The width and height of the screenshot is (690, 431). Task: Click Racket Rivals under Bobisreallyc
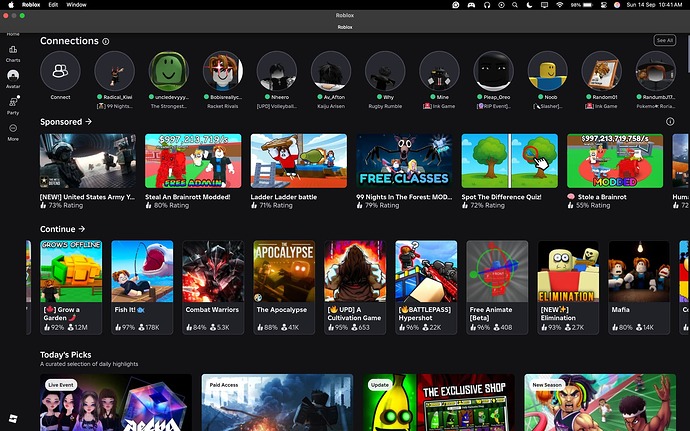[x=223, y=106]
